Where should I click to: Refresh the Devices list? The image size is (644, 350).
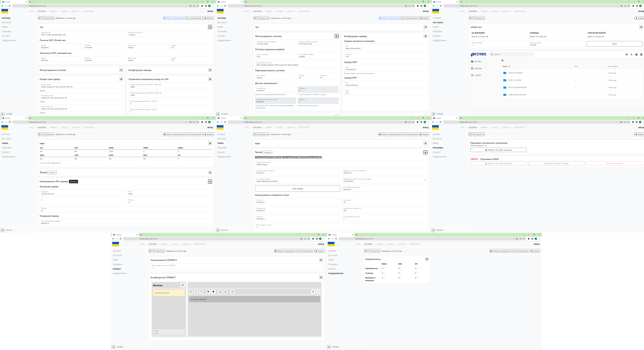[x=183, y=285]
